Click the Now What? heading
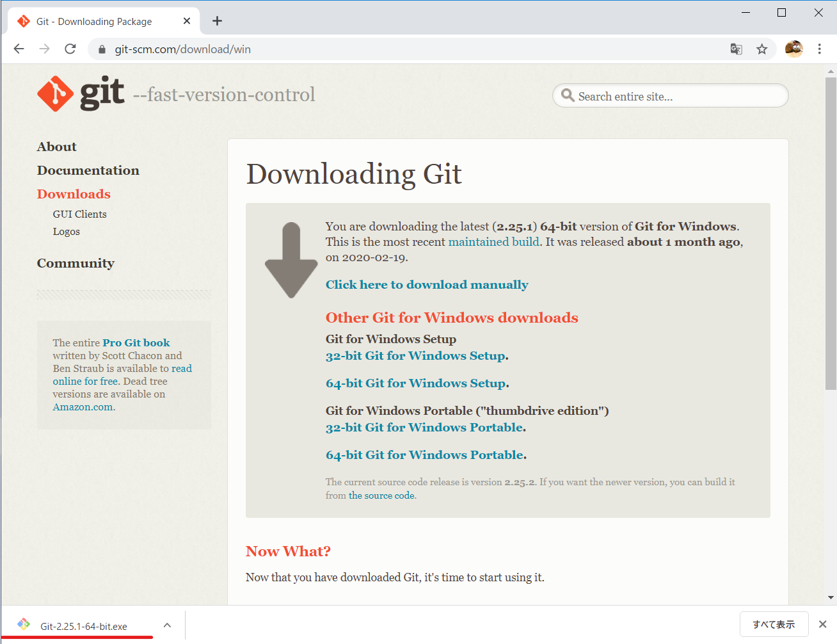The width and height of the screenshot is (837, 644). click(x=288, y=552)
